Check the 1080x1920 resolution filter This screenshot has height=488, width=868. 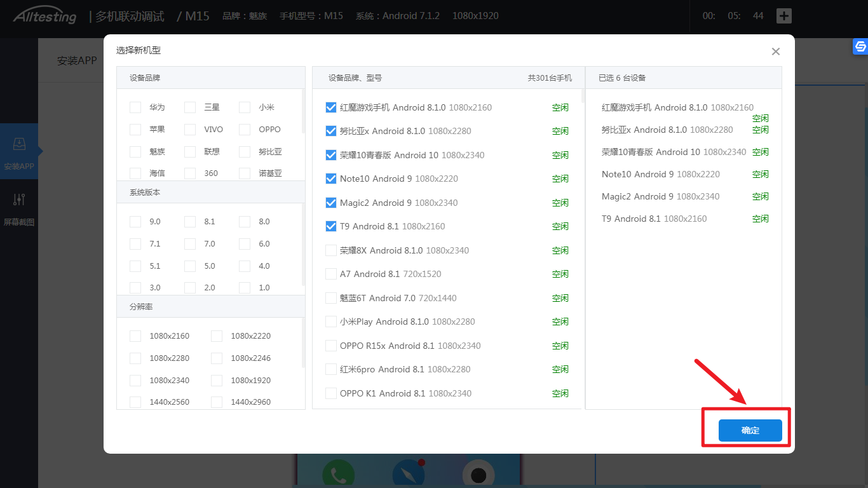tap(217, 381)
